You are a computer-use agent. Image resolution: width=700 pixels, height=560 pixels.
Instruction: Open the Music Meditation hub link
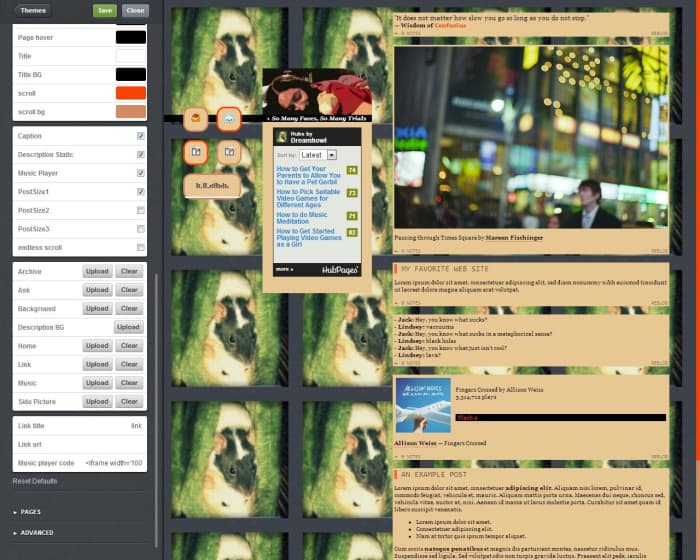[302, 218]
